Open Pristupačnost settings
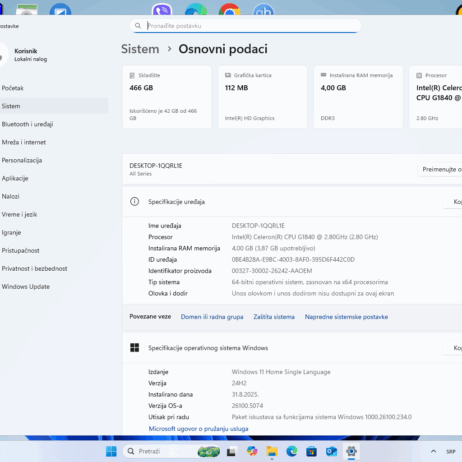The image size is (462, 462). pyautogui.click(x=54, y=250)
